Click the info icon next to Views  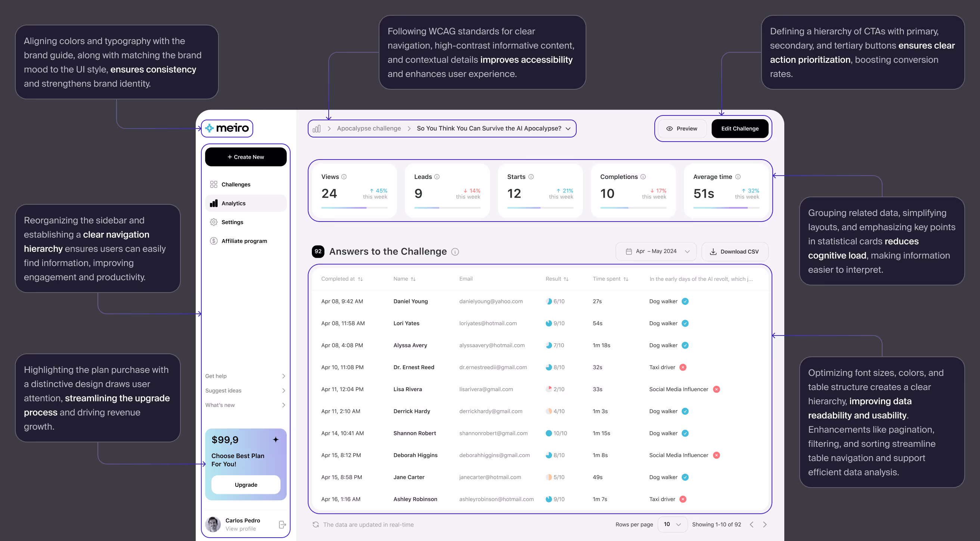tap(344, 177)
